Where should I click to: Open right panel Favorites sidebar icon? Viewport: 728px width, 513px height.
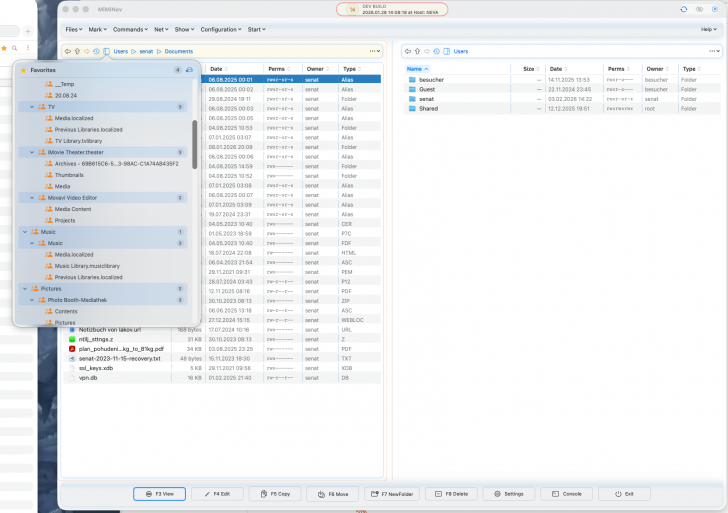point(447,52)
